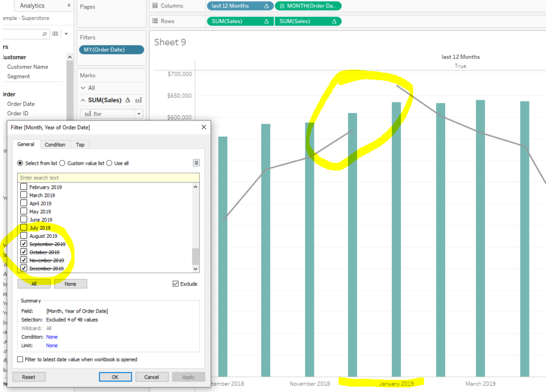546x392 pixels.
Task: Uncheck the October 2019 checkbox
Action: [23, 252]
